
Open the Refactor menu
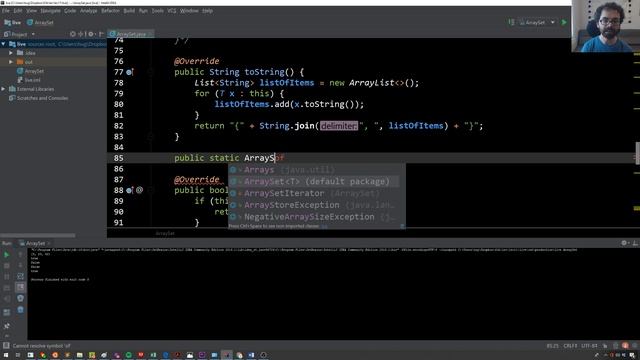pos(110,11)
